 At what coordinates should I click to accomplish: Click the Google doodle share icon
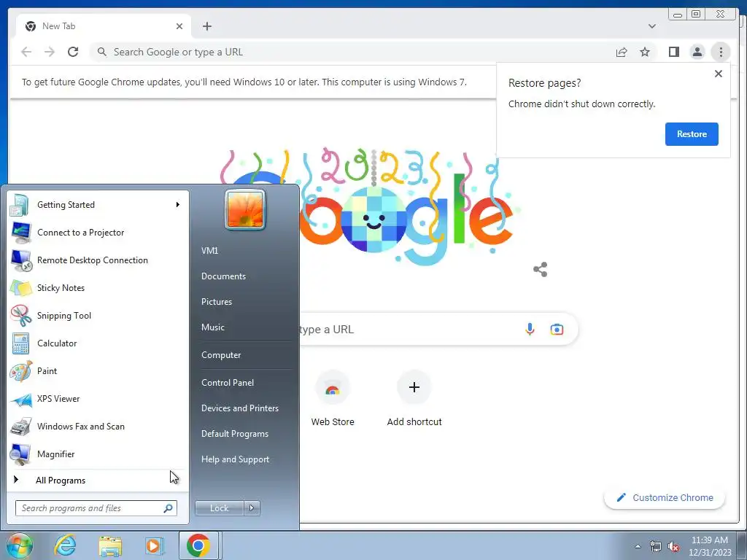[x=541, y=270]
